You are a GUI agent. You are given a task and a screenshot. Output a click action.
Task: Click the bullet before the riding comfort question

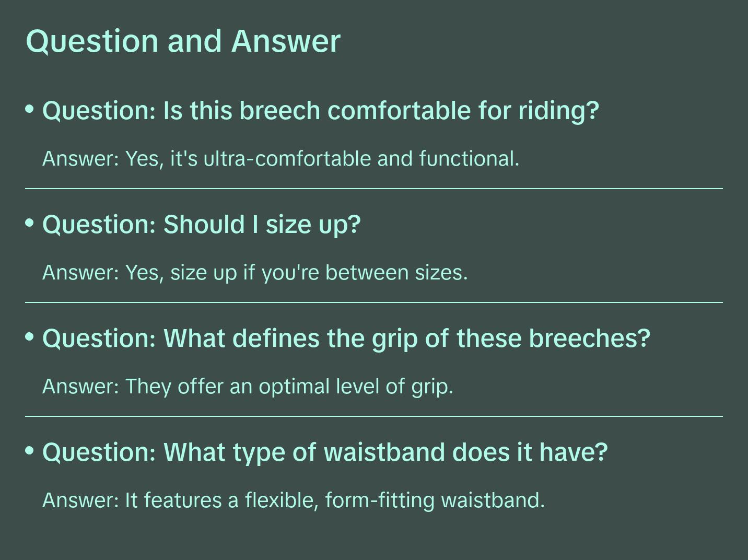(30, 109)
